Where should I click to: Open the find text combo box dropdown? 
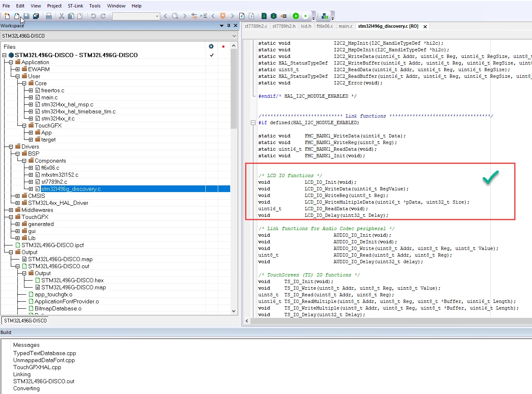pos(157,16)
